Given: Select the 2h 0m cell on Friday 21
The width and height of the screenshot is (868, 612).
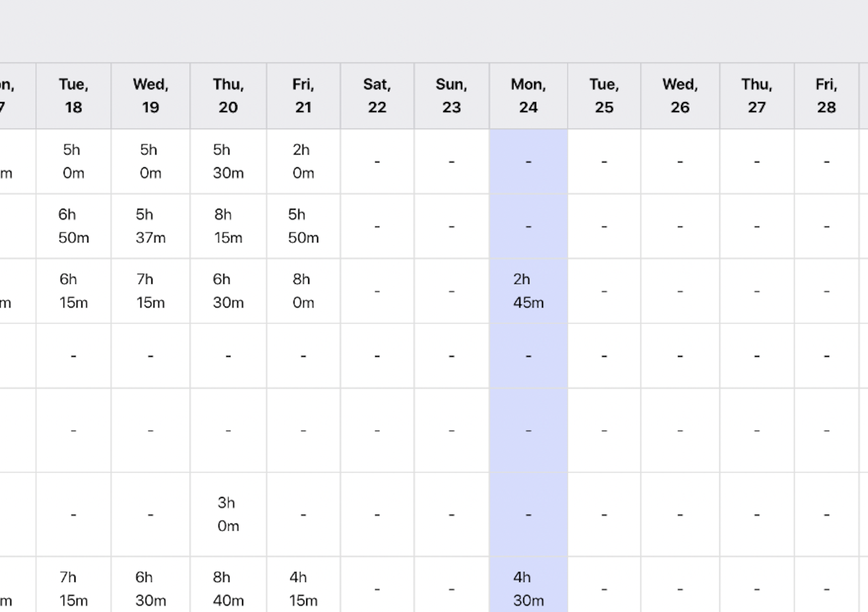Looking at the screenshot, I should tap(303, 161).
